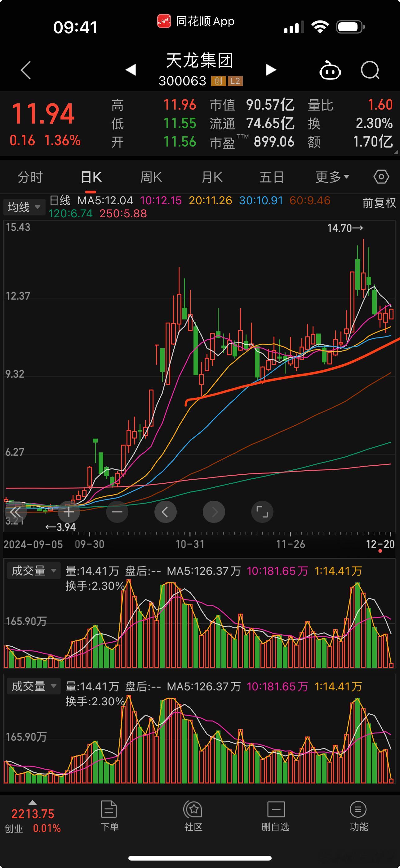
Task: Tap 市盈TTM 899.06 value
Action: coord(274,142)
